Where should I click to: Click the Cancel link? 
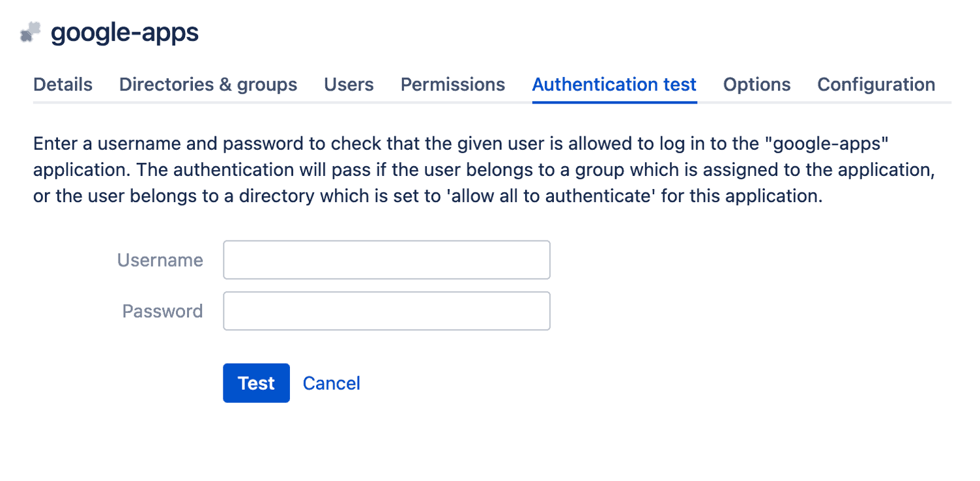pyautogui.click(x=332, y=383)
